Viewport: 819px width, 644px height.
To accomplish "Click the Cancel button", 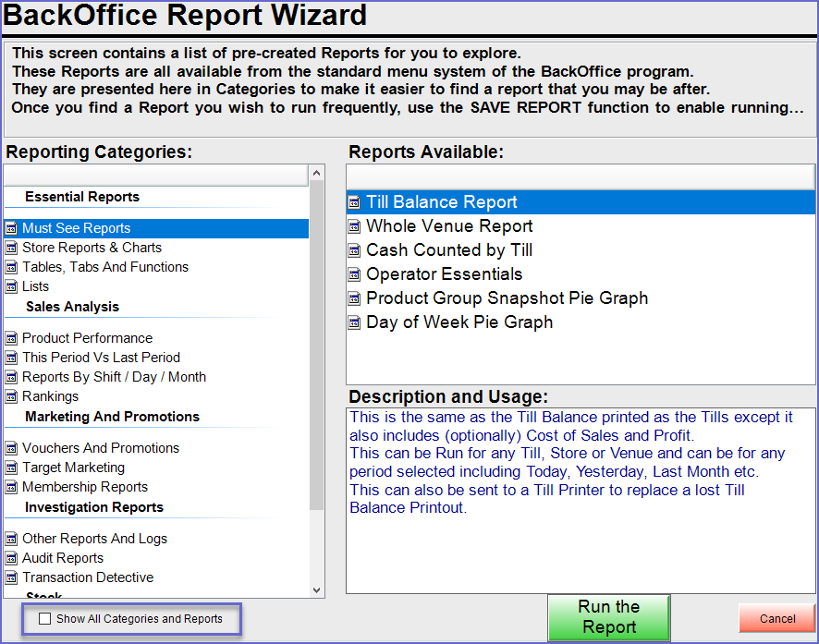I will [x=776, y=619].
